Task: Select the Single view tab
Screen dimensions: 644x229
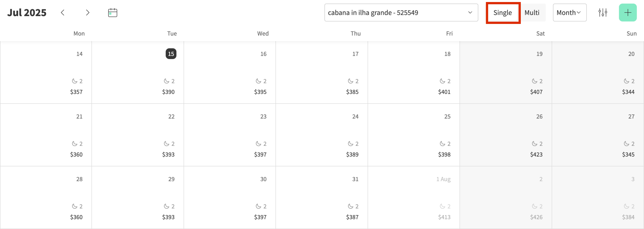Action: click(502, 12)
